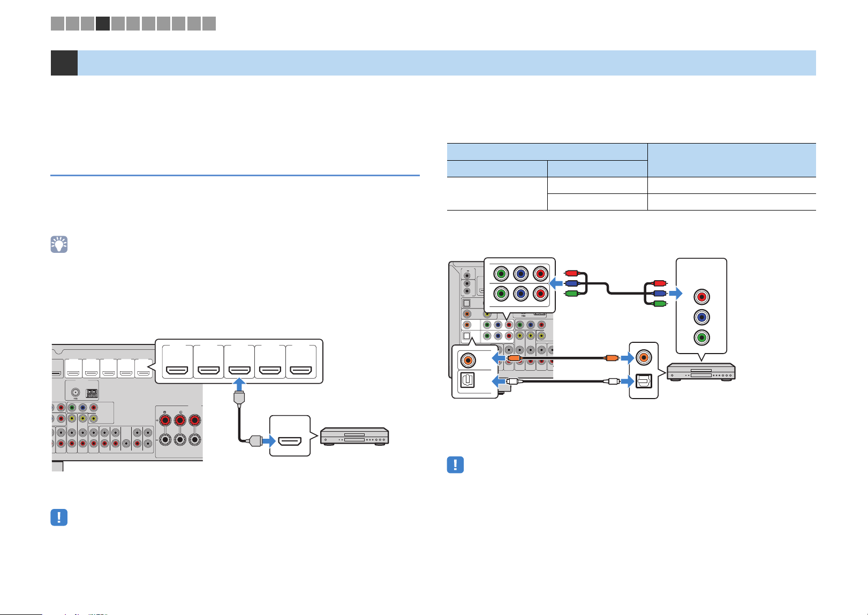Click the square optical jack in the receiver's lower callout
The width and height of the screenshot is (868, 615).
tap(468, 380)
